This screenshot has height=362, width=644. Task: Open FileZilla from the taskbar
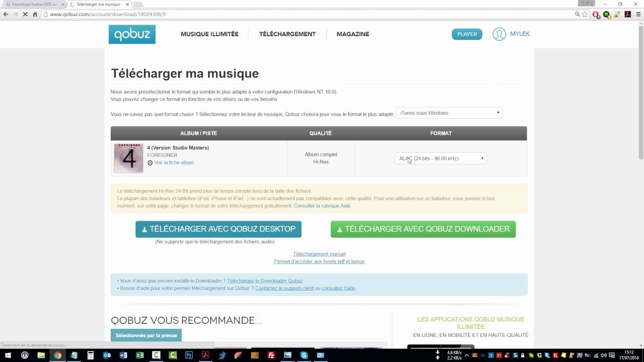271,355
